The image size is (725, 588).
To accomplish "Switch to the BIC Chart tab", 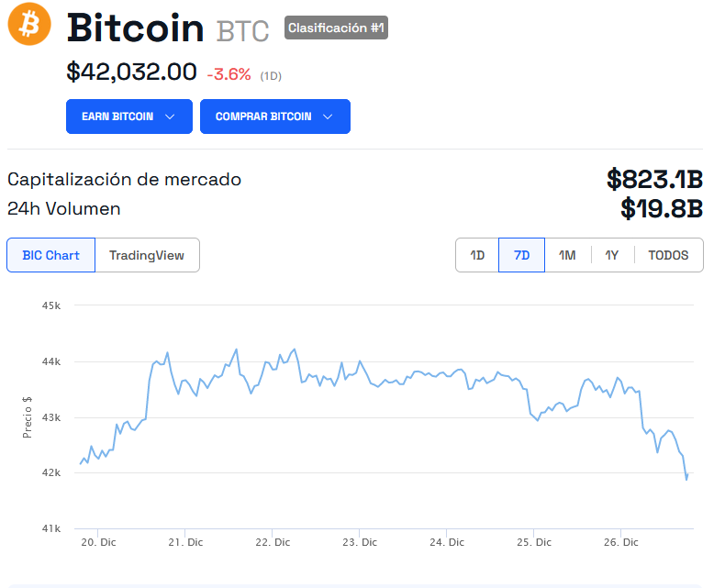I will tap(50, 255).
